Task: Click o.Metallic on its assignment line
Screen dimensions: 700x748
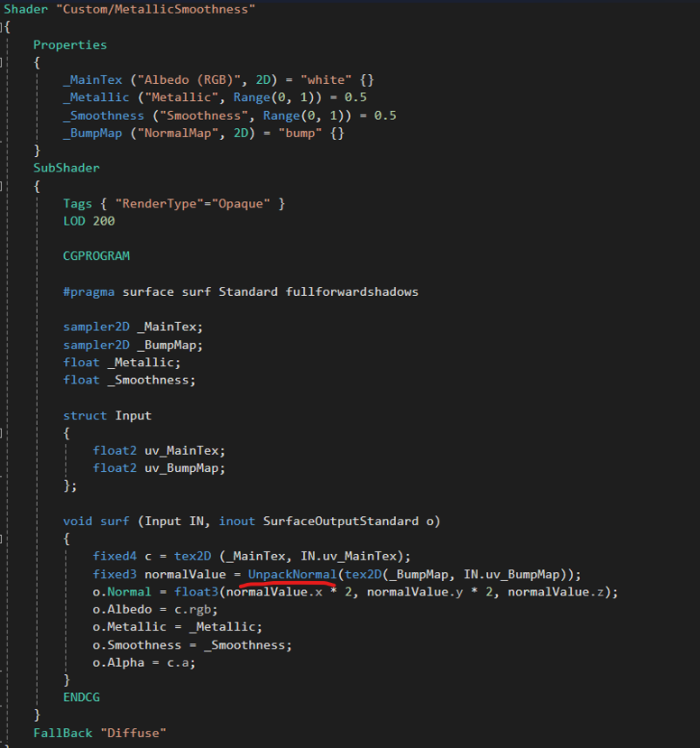Action: point(129,627)
